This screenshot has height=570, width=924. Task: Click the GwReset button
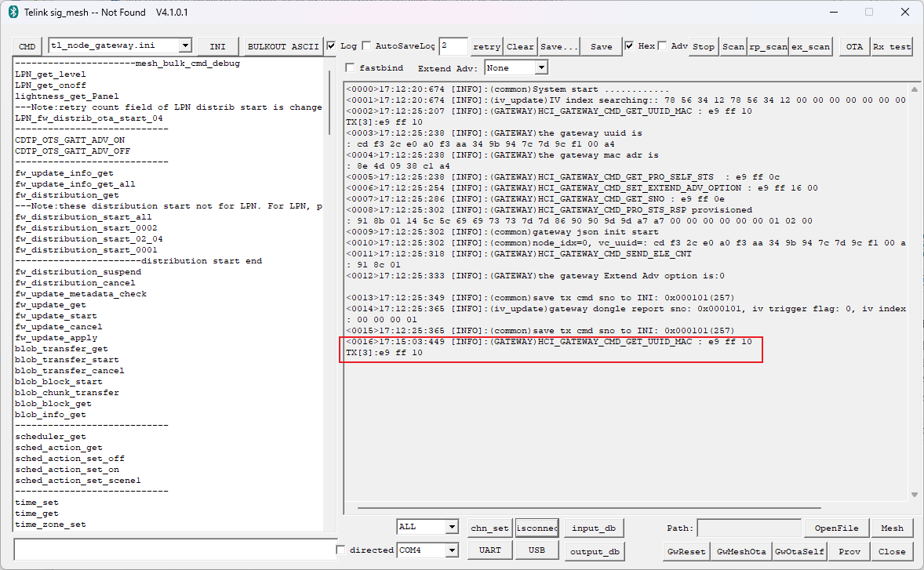[686, 551]
